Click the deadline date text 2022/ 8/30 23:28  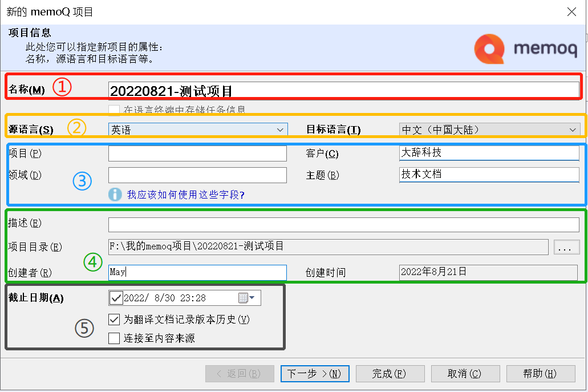pyautogui.click(x=165, y=298)
